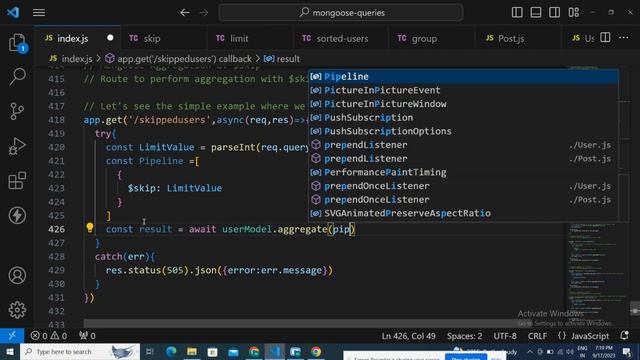This screenshot has width=640, height=360.
Task: Open Microsoft Edge from the taskbar
Action: tap(171, 351)
